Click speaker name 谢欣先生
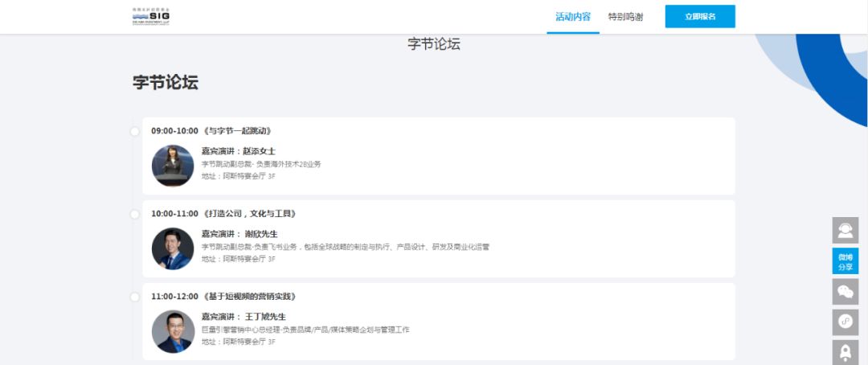The height and width of the screenshot is (365, 868). coord(260,234)
